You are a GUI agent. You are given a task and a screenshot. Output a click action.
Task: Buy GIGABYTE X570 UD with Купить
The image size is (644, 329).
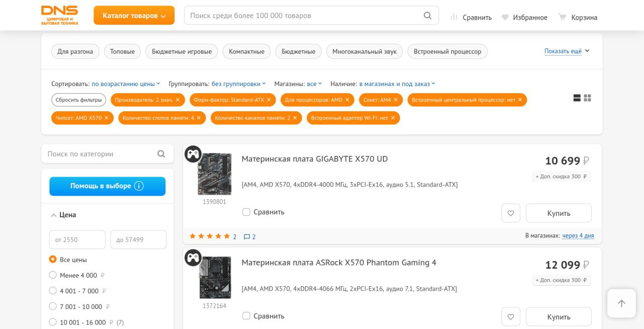click(x=558, y=213)
